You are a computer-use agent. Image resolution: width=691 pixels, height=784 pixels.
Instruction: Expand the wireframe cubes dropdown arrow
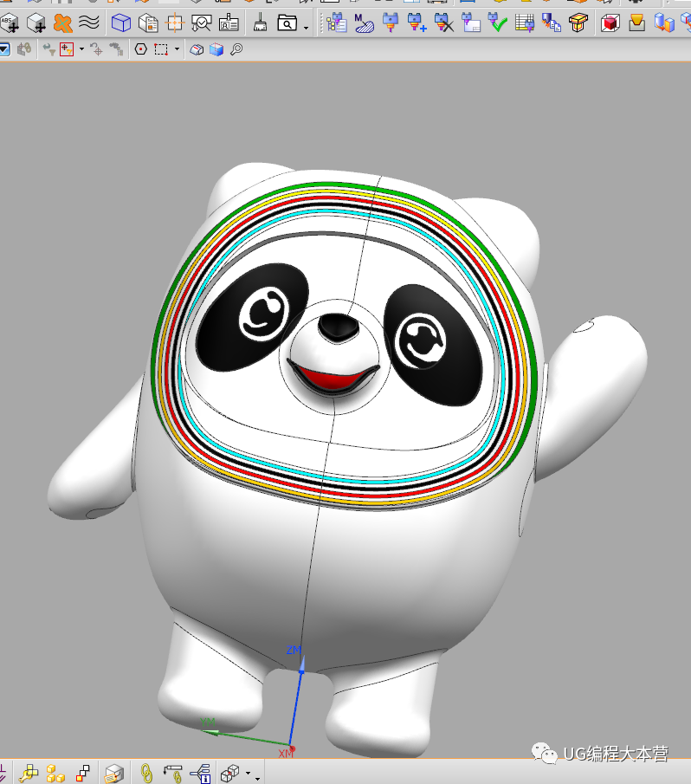pos(248,773)
